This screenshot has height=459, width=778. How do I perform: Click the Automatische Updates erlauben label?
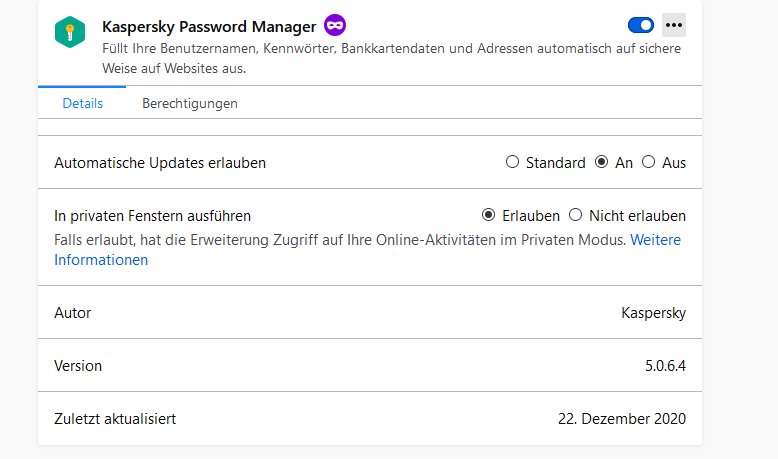coord(160,162)
